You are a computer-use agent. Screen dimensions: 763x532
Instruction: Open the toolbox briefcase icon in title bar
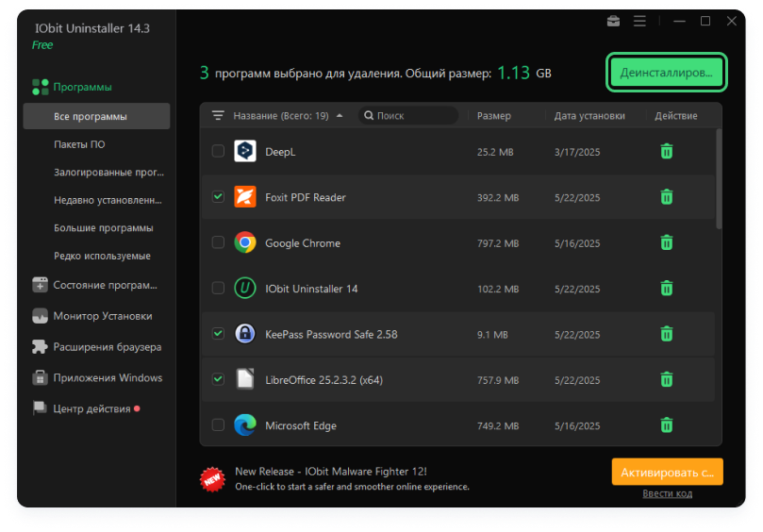[613, 22]
